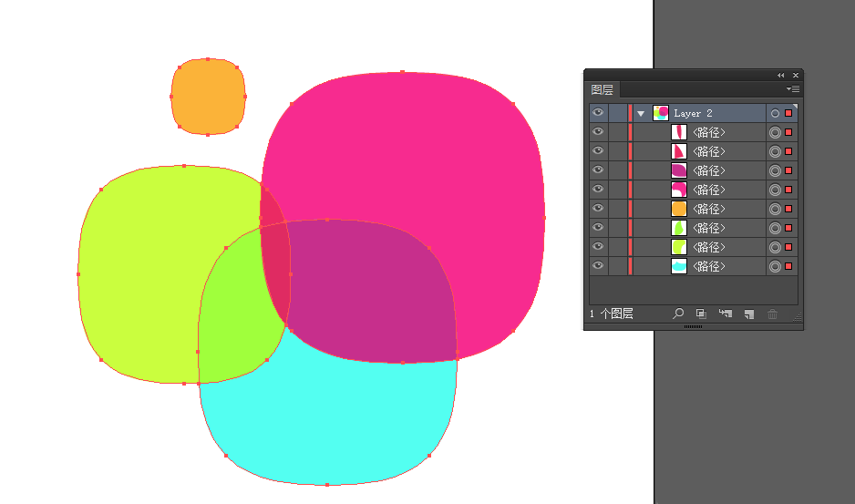The width and height of the screenshot is (855, 504).
Task: Click selection square of red wedge path
Action: click(x=788, y=151)
